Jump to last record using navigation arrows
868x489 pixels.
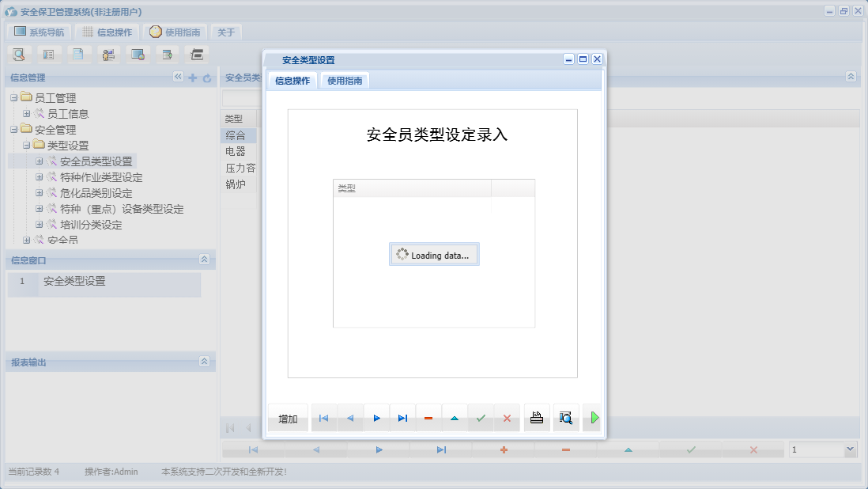(x=403, y=417)
